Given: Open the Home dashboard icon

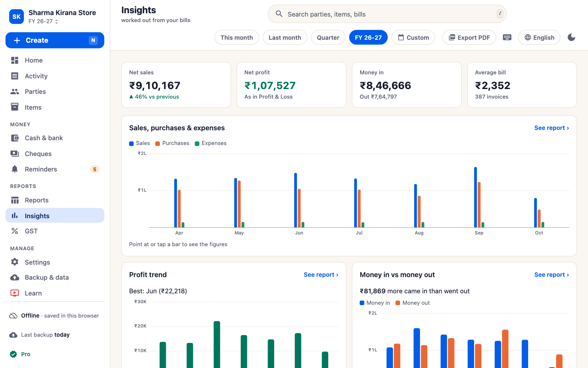Looking at the screenshot, I should click(x=15, y=60).
